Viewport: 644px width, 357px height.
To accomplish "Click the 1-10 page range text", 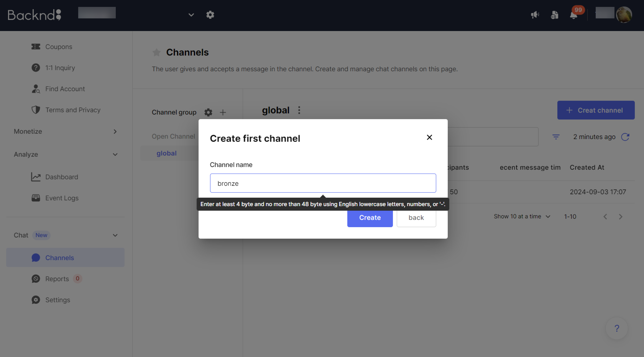I will (570, 217).
